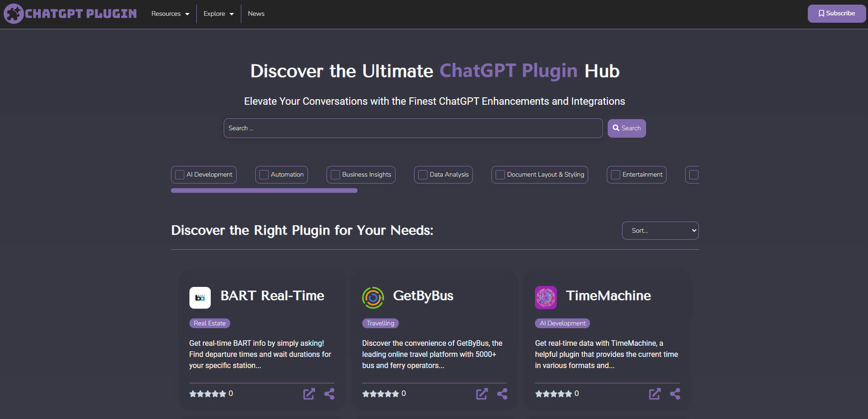Click the category filter horizontal scrollbar
Viewport: 868px width, 419px height.
(x=264, y=190)
